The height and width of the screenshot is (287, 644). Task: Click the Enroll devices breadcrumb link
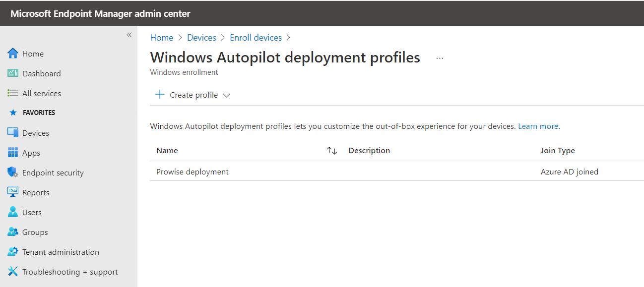click(x=256, y=38)
